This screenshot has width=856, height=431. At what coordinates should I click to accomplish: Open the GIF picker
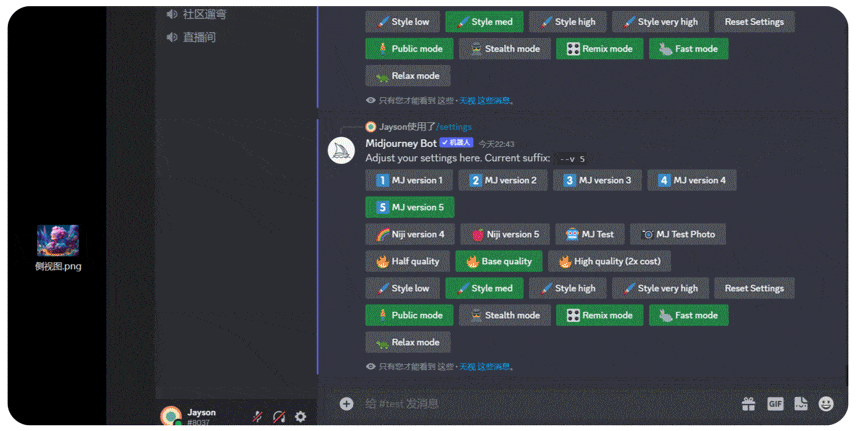click(775, 404)
